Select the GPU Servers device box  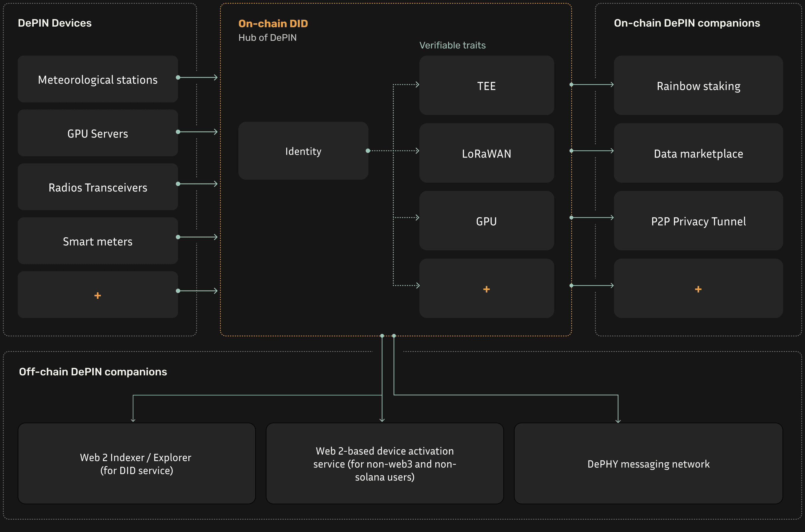click(x=98, y=133)
